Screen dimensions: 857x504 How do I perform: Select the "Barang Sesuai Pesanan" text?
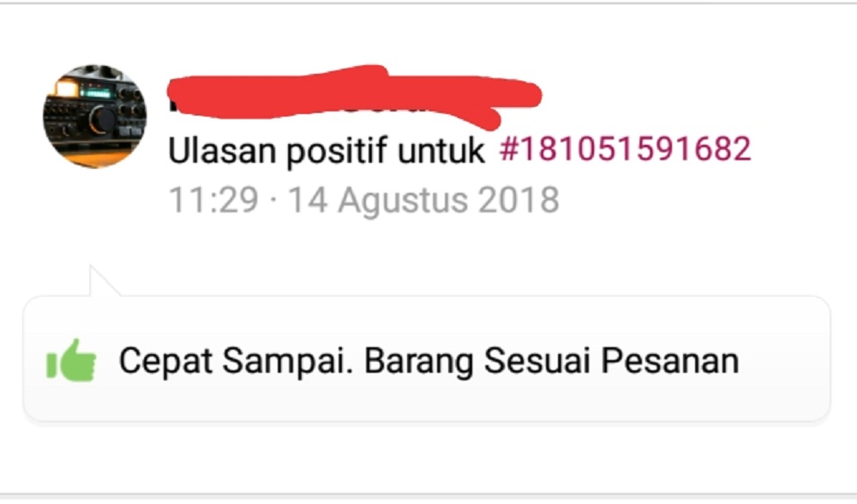pos(551,363)
